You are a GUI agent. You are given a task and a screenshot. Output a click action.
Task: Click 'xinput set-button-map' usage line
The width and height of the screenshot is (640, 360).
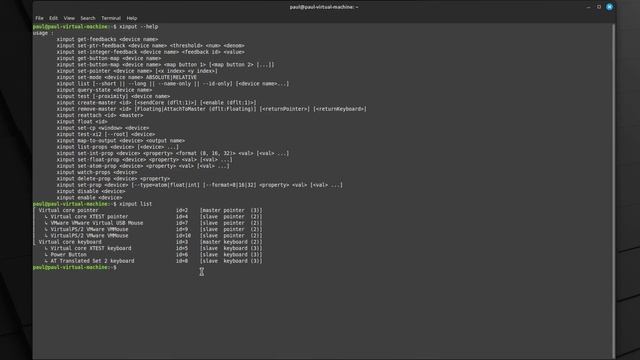click(165, 64)
